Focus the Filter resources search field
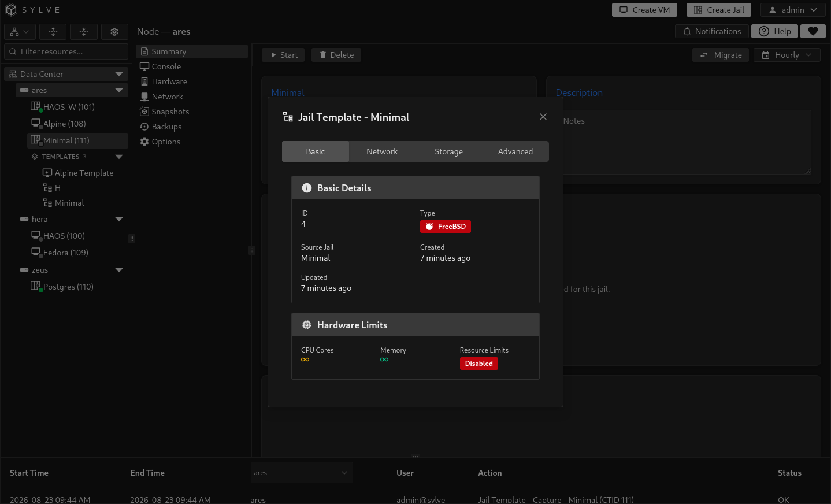This screenshot has height=504, width=831. [x=66, y=51]
